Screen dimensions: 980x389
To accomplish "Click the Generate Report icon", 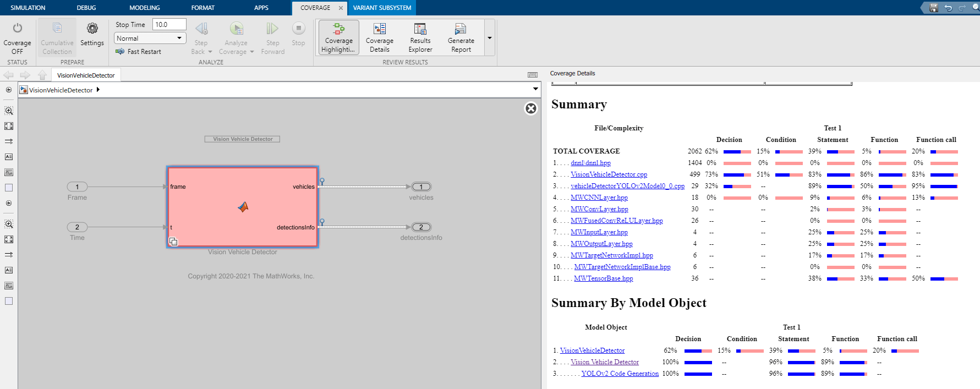I will coord(461,29).
